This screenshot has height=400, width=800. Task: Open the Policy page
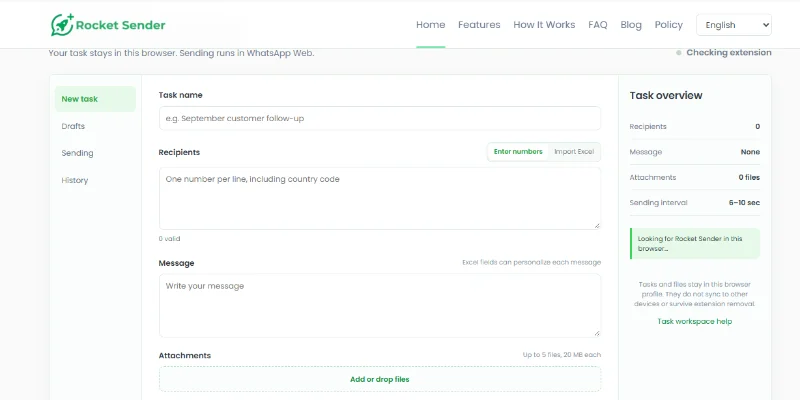668,24
